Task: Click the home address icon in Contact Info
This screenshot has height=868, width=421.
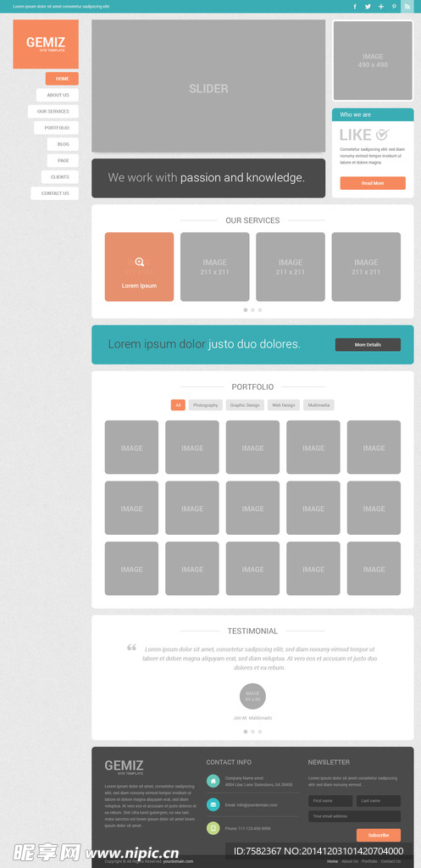Action: coord(213,781)
